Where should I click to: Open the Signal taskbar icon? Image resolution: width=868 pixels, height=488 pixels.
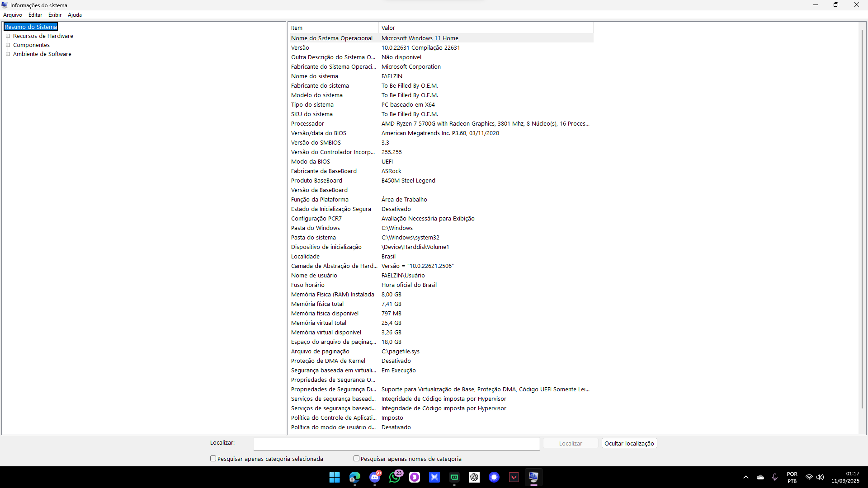pos(494,477)
